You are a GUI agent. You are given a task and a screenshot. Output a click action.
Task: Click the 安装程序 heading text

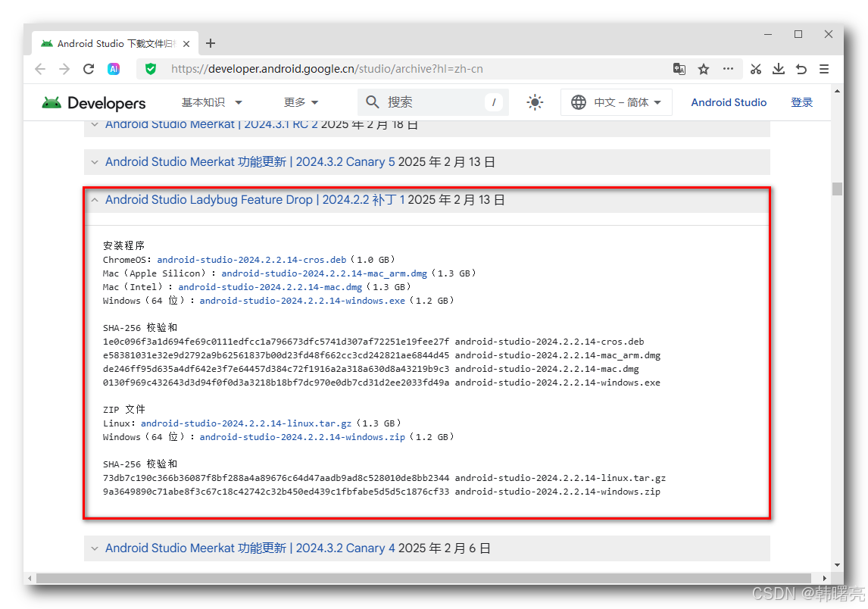point(123,246)
